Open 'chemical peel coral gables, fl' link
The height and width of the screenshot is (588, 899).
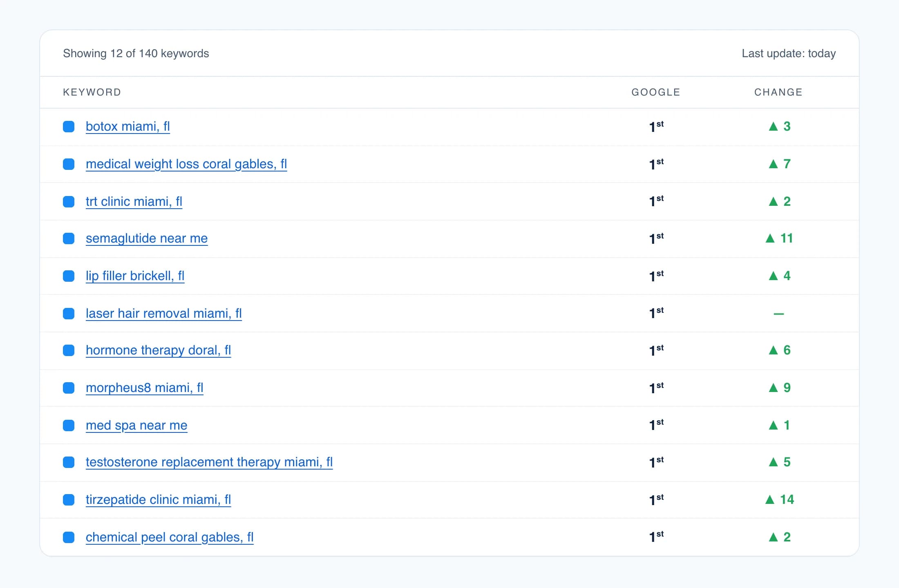click(170, 537)
